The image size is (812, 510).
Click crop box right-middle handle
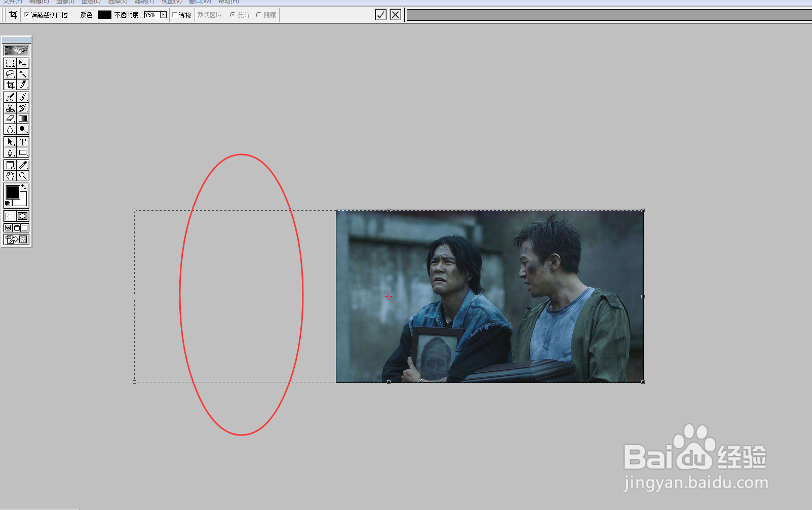click(643, 296)
